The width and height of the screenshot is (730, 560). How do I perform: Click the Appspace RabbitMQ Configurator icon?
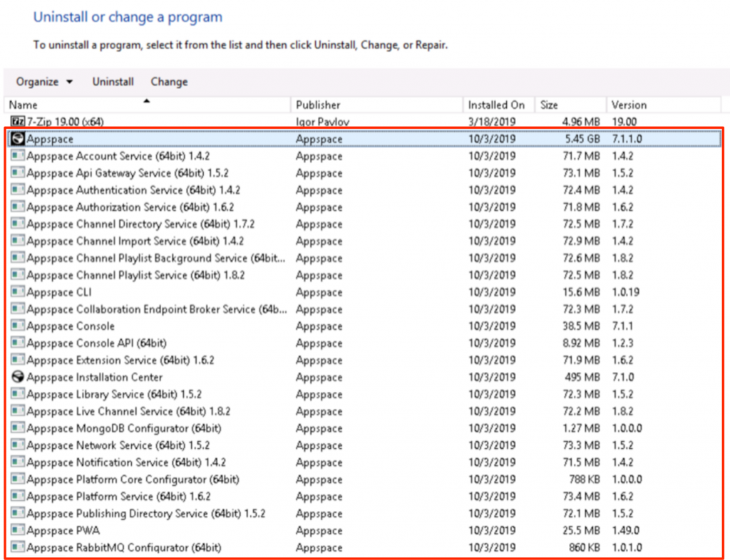[18, 547]
